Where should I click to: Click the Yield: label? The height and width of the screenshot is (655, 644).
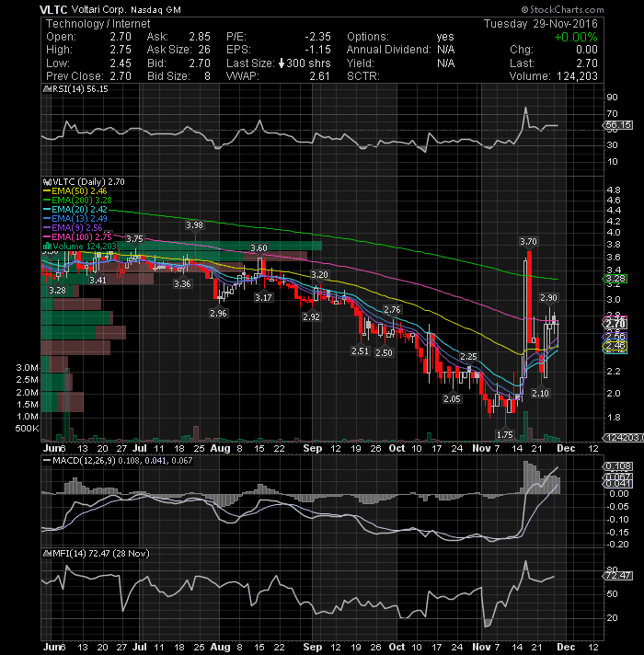(361, 63)
